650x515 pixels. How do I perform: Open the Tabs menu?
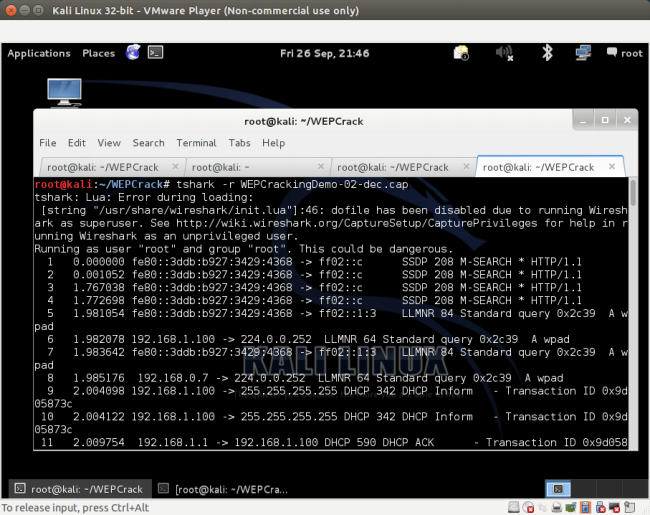[x=239, y=143]
